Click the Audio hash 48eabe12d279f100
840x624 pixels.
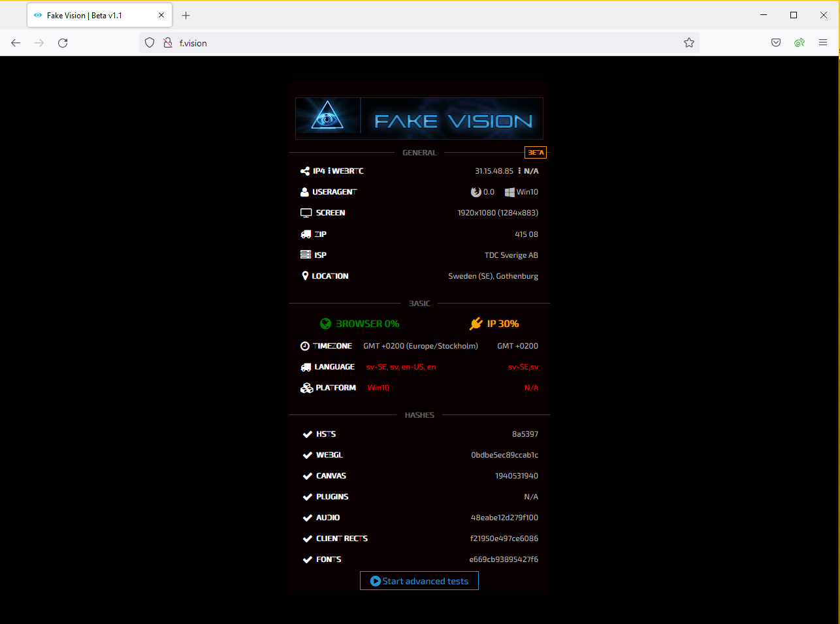coord(504,518)
